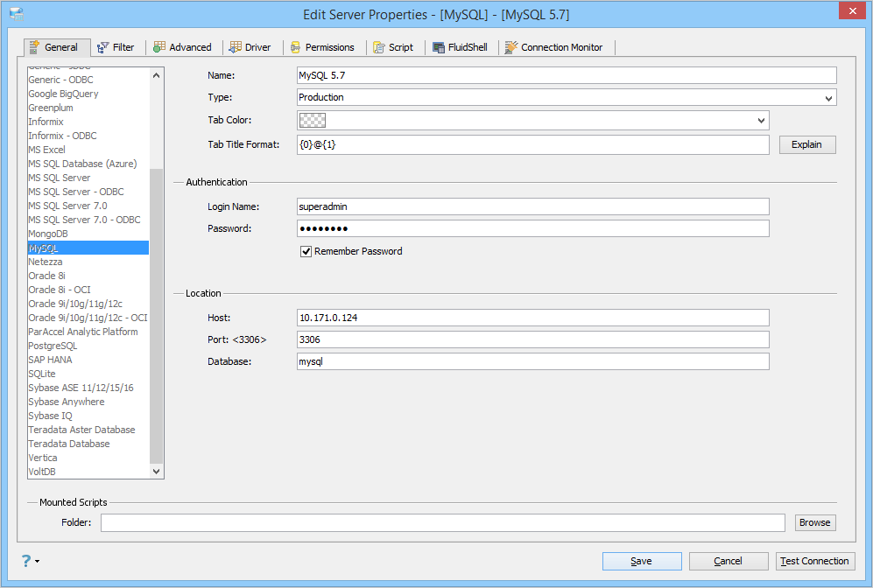The width and height of the screenshot is (873, 588).
Task: Uncheck the Remember Password checkbox
Action: click(x=306, y=251)
